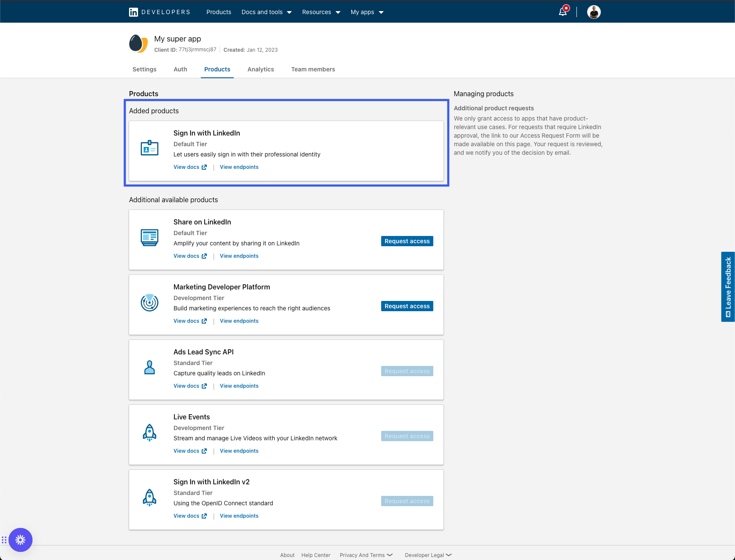This screenshot has width=735, height=560.
Task: Expand the My apps dropdown
Action: tap(367, 12)
